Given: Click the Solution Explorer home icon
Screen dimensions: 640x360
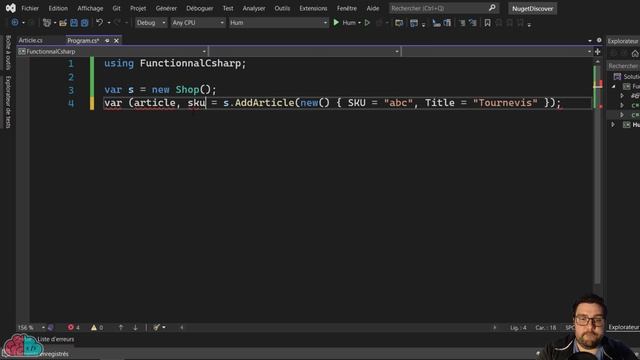Looking at the screenshot, I should 635,53.
